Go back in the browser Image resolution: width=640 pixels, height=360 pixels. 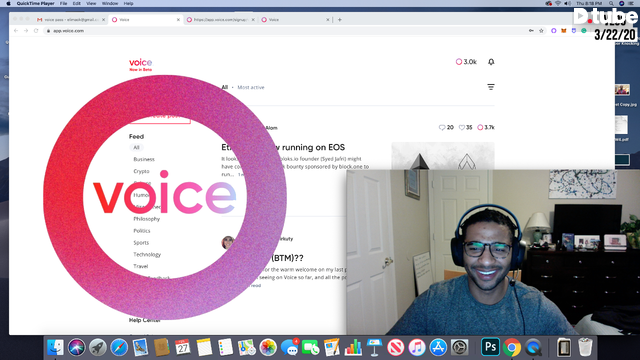pyautogui.click(x=16, y=31)
